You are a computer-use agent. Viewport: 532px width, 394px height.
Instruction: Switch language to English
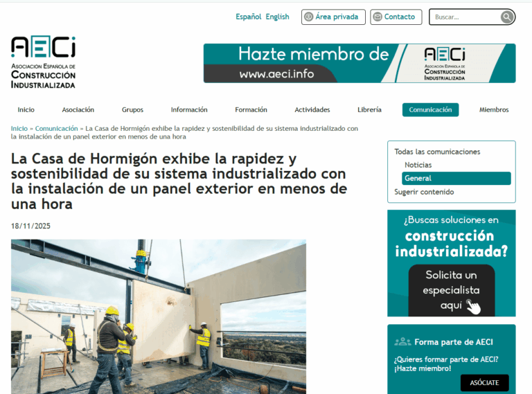277,17
